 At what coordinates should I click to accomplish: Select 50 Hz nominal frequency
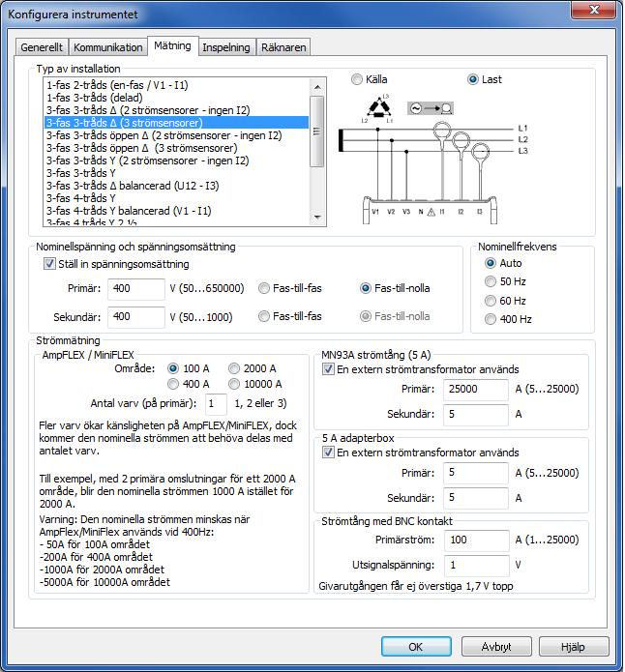click(491, 281)
